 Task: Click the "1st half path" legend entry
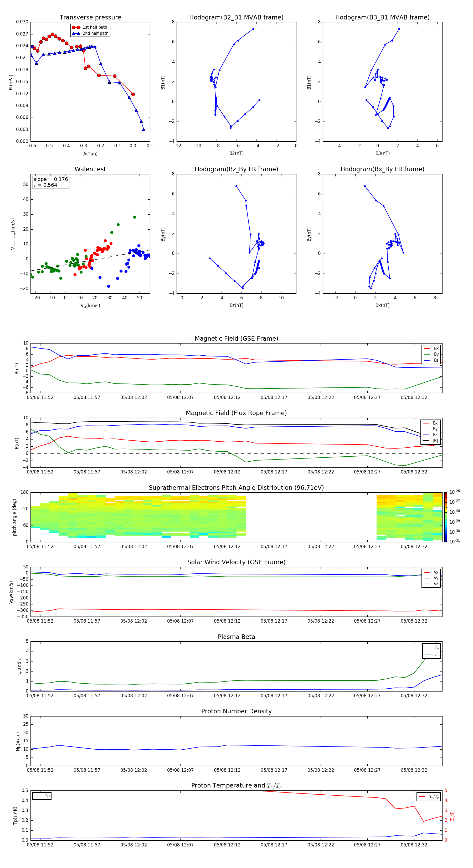pyautogui.click(x=90, y=27)
